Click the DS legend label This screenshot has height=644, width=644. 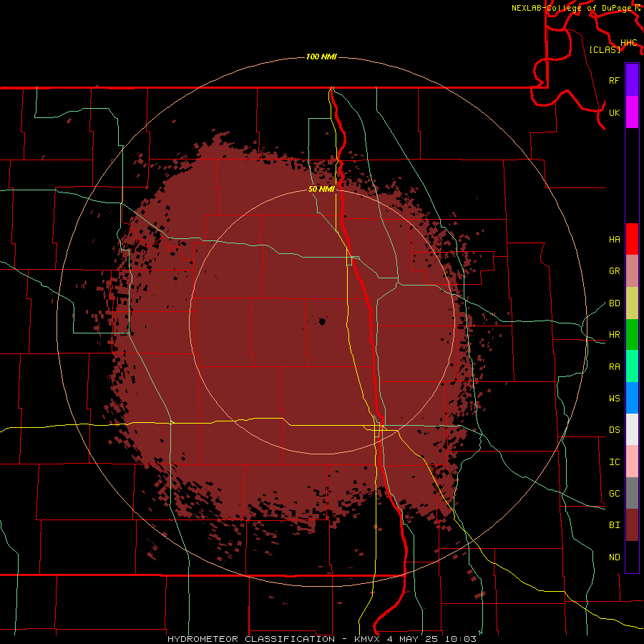pos(615,430)
